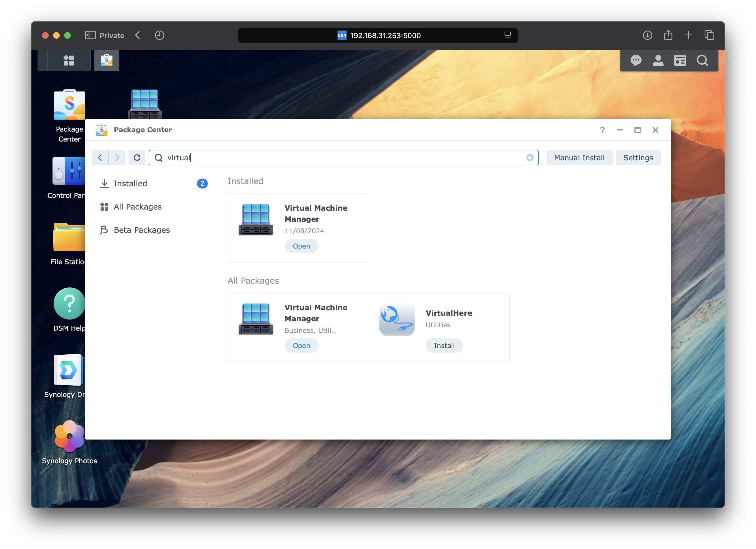This screenshot has width=756, height=549.
Task: Open the DSM Main Menu grid icon
Action: click(x=69, y=60)
